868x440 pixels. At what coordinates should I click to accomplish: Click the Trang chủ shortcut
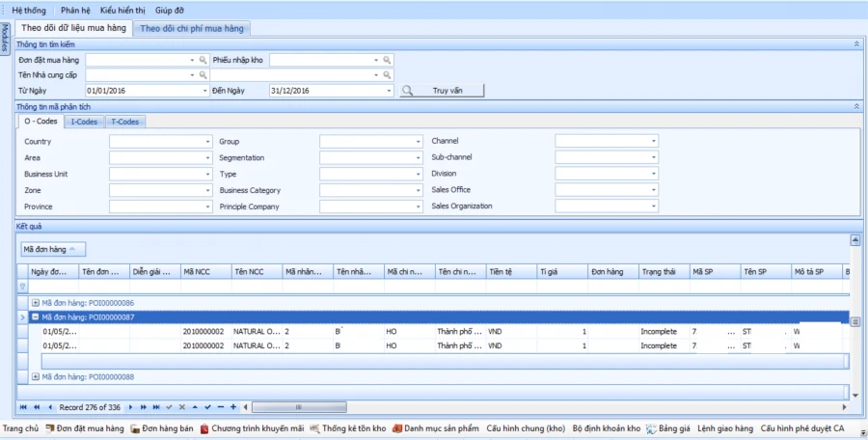coord(20,428)
